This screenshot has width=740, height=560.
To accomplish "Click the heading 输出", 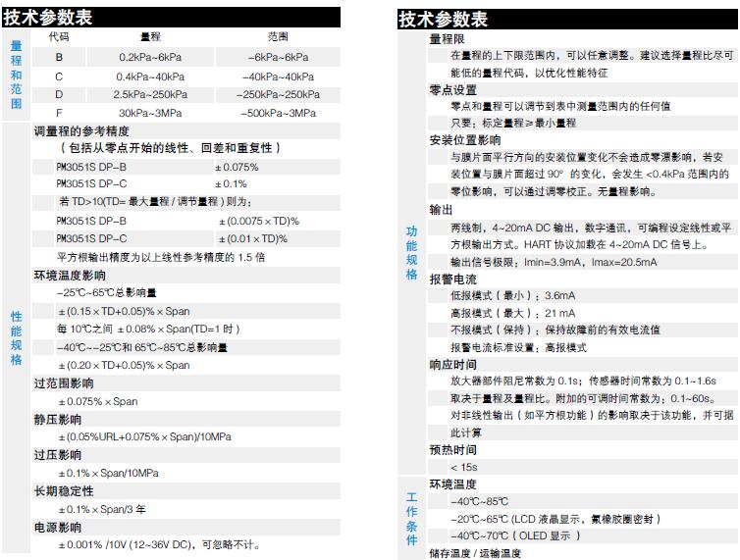I will pyautogui.click(x=441, y=210).
